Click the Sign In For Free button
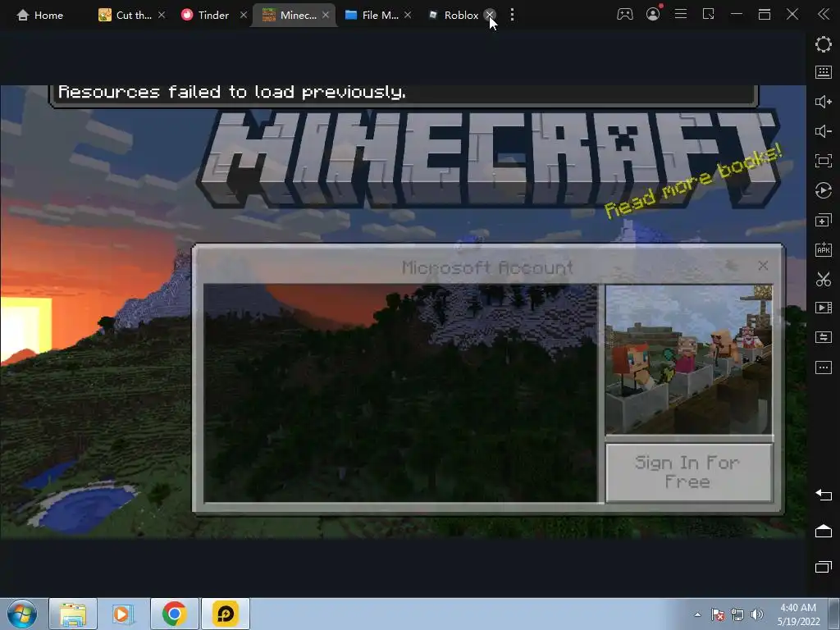 tap(689, 472)
